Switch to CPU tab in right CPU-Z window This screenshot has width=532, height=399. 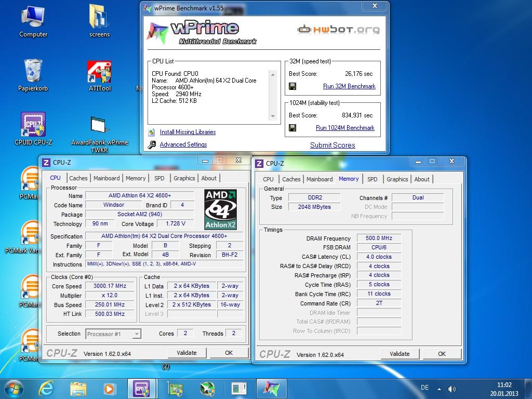tap(268, 179)
